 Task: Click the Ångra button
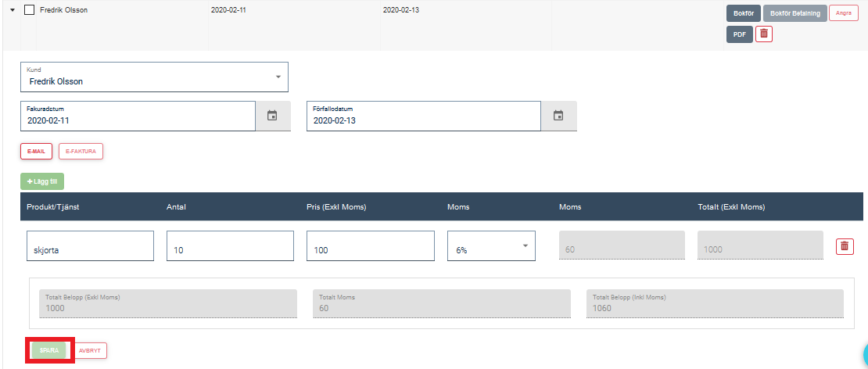843,14
